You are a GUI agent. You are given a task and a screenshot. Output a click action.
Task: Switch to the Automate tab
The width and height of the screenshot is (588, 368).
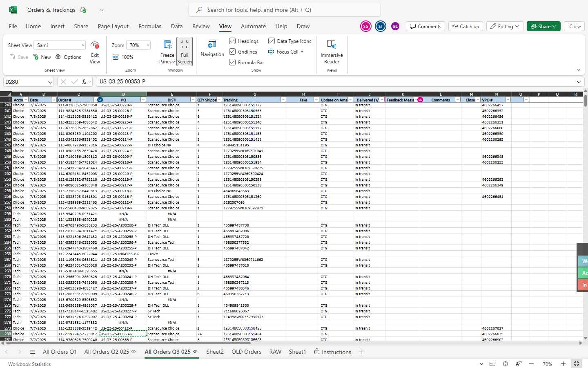[253, 26]
